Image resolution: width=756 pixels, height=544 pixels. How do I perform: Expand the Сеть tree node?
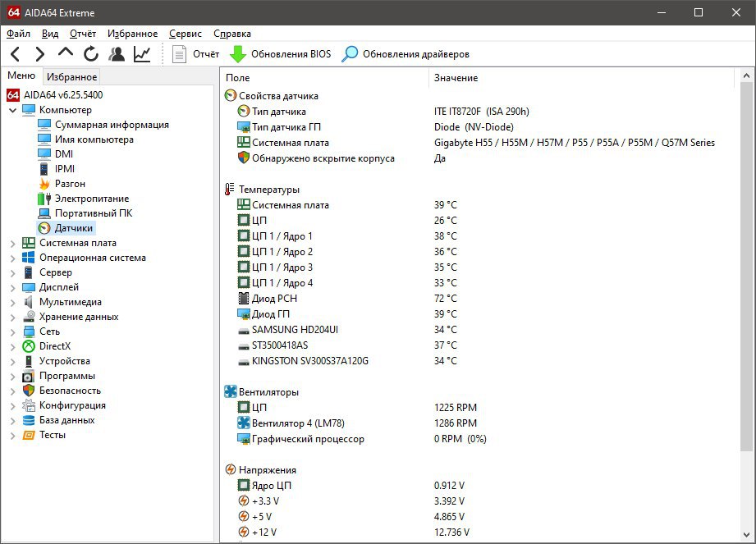tap(13, 332)
